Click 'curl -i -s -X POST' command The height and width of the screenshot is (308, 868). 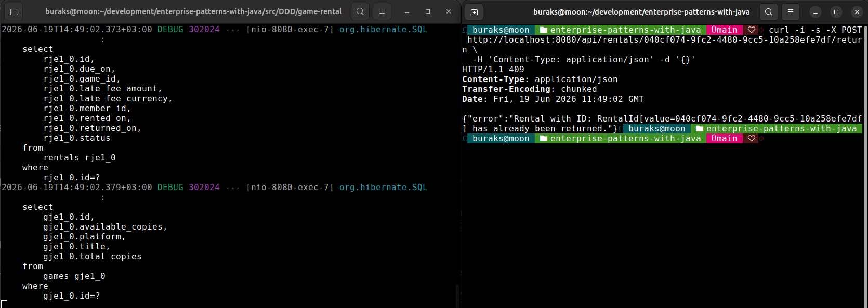click(816, 30)
